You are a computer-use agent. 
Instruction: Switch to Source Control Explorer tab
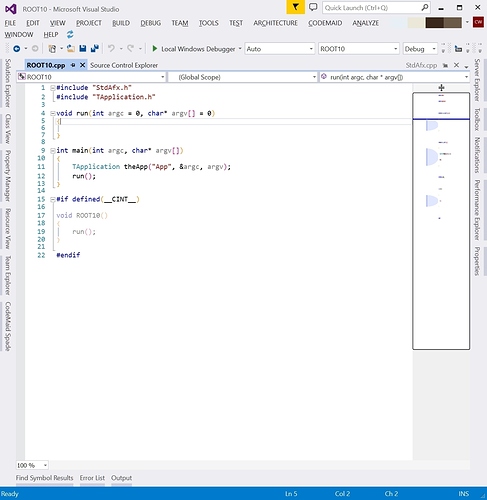(124, 65)
